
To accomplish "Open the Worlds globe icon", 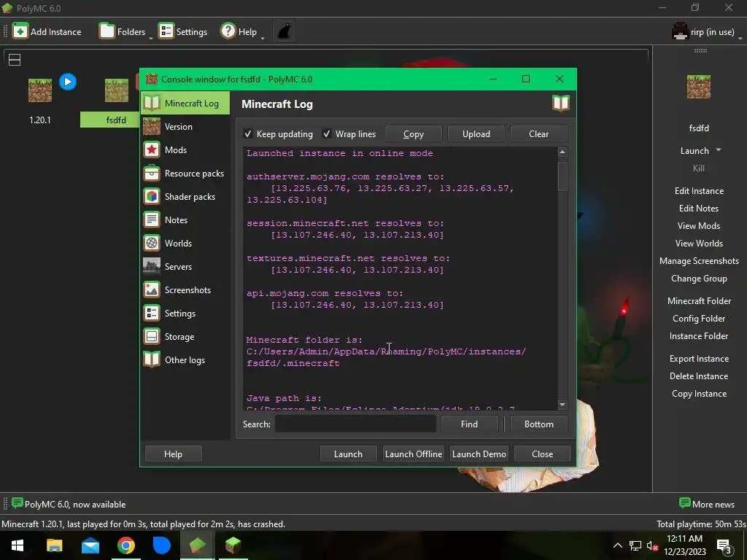I will 152,243.
